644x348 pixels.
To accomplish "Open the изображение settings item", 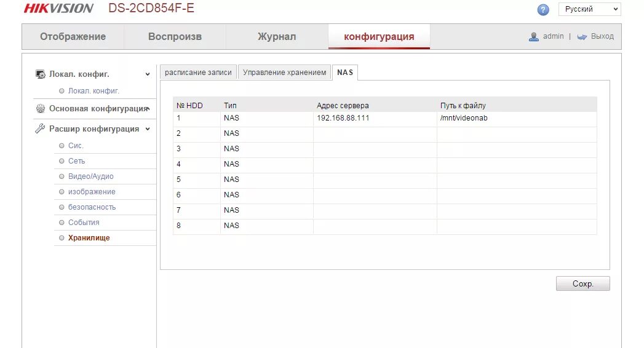I will [x=92, y=192].
